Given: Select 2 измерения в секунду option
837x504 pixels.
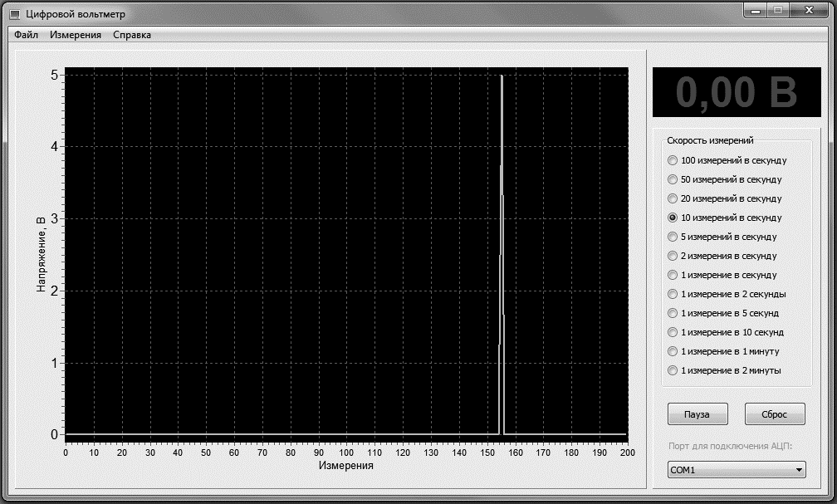Looking at the screenshot, I should click(x=722, y=256).
